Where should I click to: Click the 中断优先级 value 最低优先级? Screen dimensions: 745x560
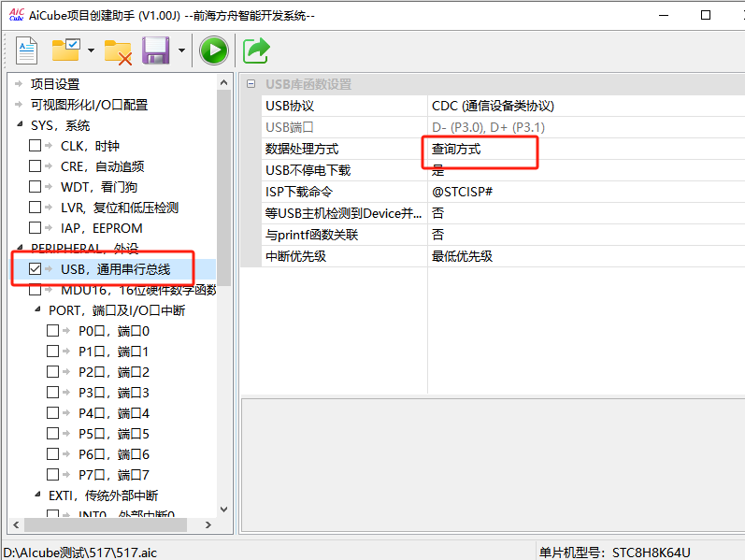(x=462, y=256)
